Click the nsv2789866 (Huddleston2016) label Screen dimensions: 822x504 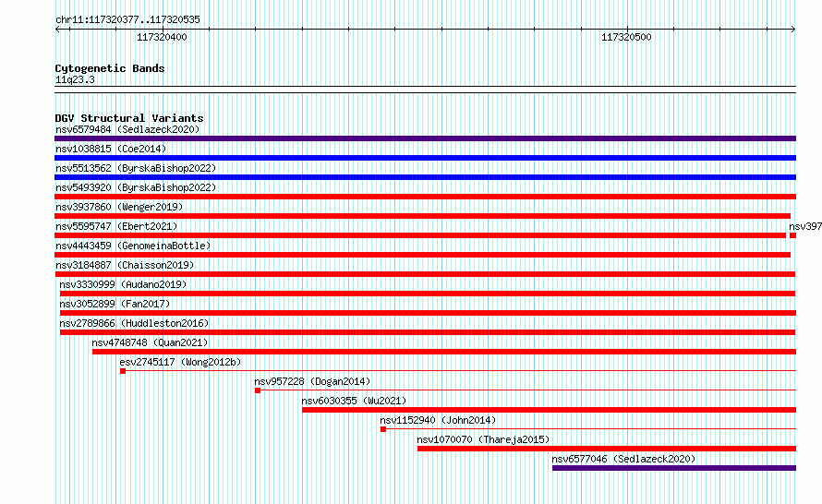point(134,323)
